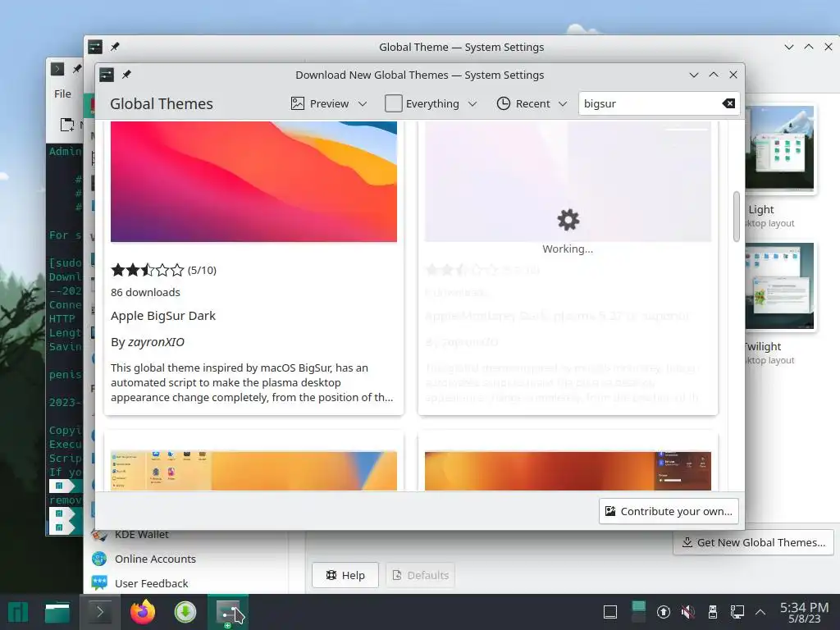
Task: Click the Online Accounts globe icon
Action: click(x=99, y=559)
